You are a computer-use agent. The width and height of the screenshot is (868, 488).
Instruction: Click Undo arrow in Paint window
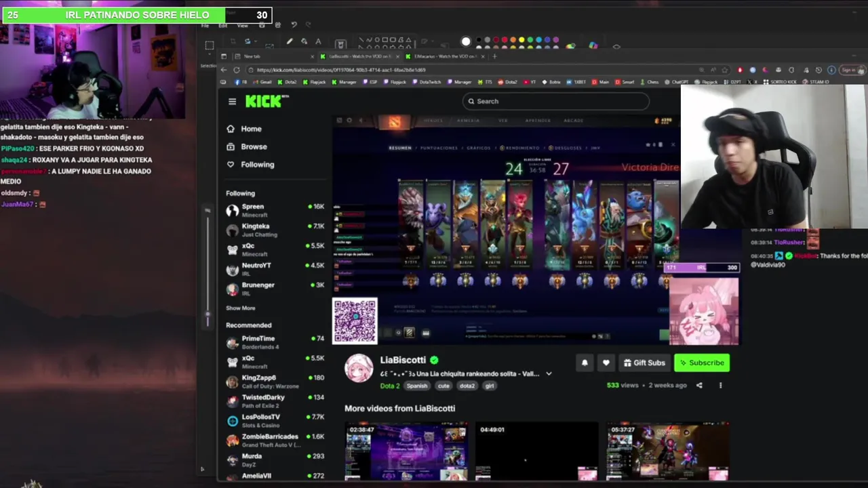point(294,25)
